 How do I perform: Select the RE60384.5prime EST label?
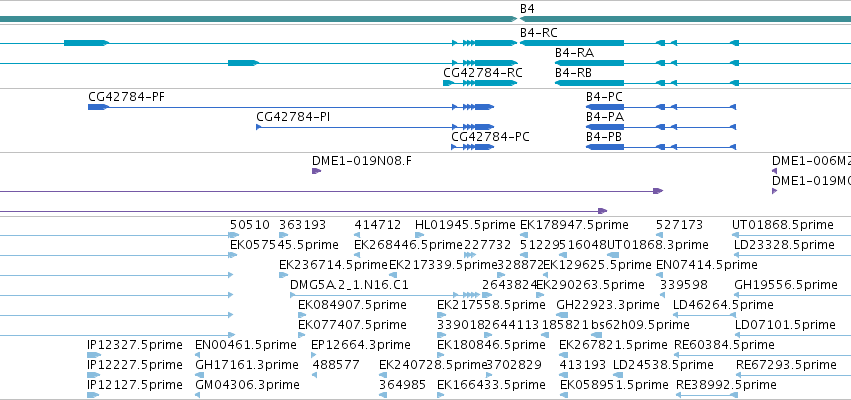pyautogui.click(x=724, y=345)
